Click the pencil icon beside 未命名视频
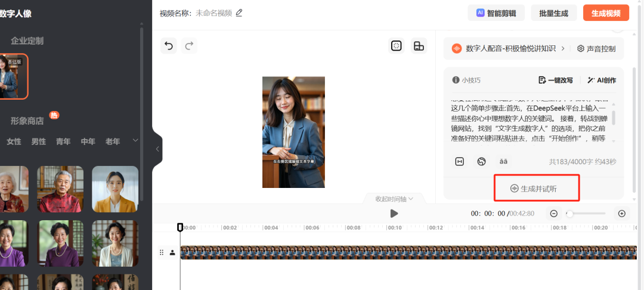Viewport: 644px width, 290px height. (x=239, y=13)
